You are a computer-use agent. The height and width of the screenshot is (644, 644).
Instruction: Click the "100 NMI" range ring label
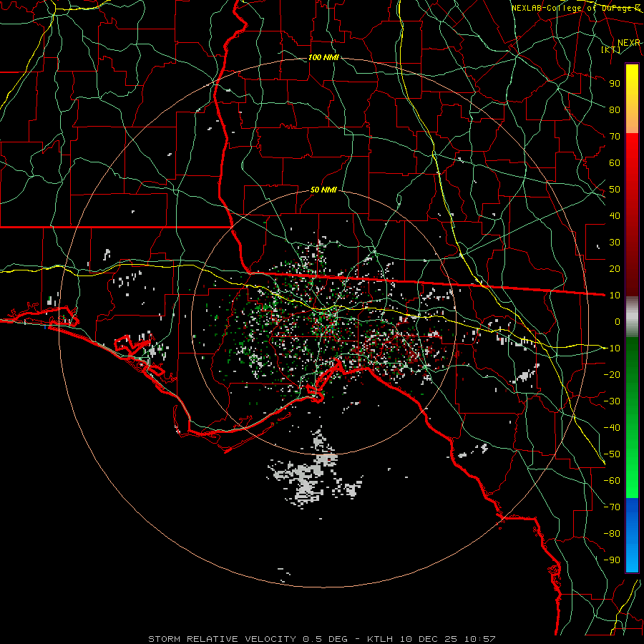pos(323,57)
